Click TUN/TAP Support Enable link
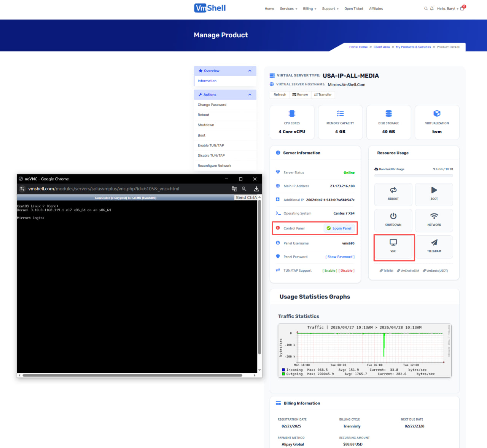The height and width of the screenshot is (448, 487). [330, 271]
